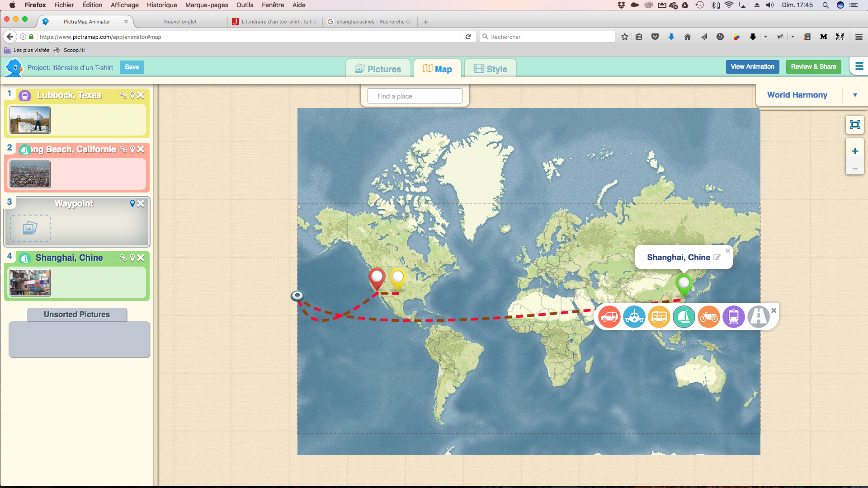Edit the Shanghai, Chine popup label

pos(717,257)
